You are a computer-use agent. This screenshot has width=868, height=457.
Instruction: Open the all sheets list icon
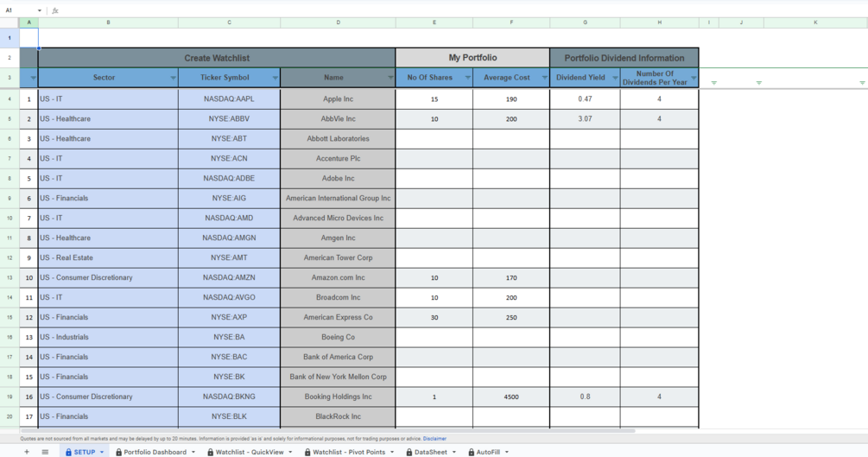[45, 452]
